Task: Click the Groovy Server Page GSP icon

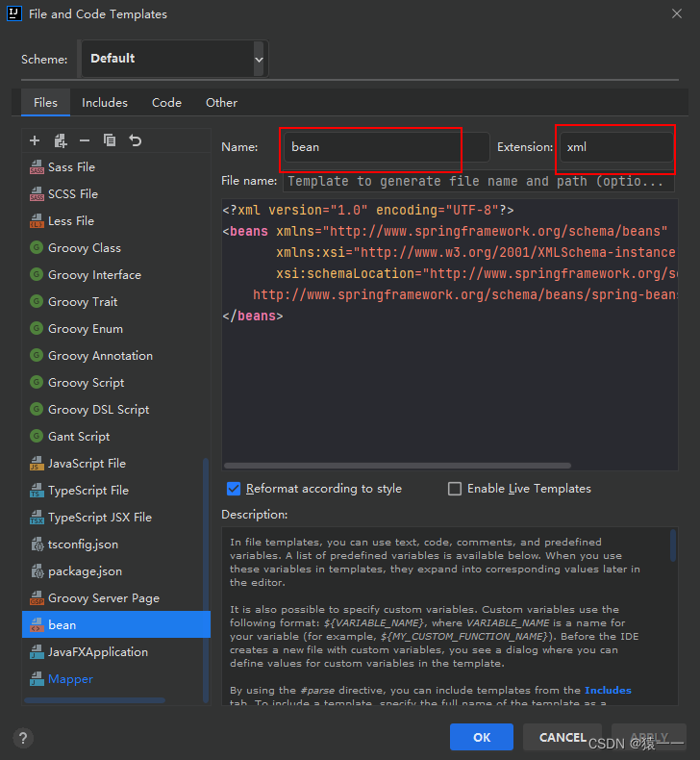Action: point(37,598)
